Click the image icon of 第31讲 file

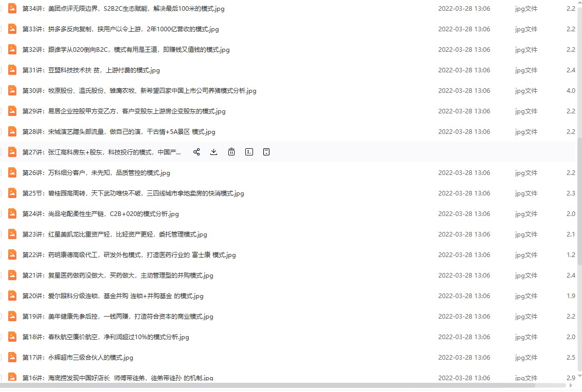tap(12, 70)
